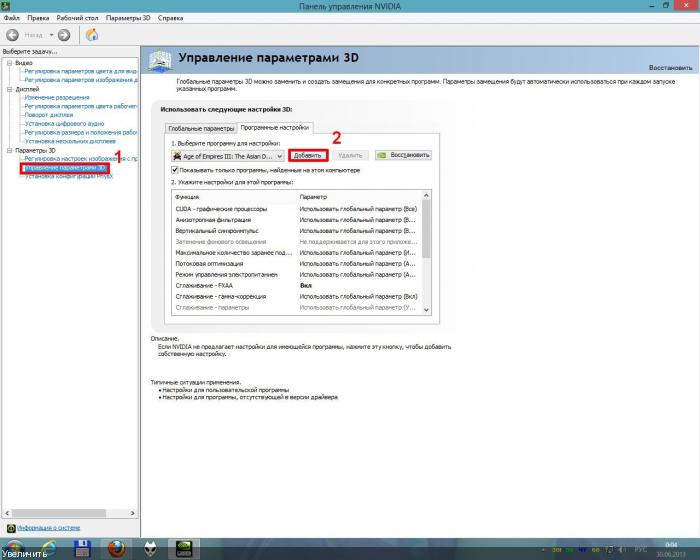Select Установка конфигурации PhysX tree item
Image resolution: width=700 pixels, height=560 pixels.
(68, 176)
